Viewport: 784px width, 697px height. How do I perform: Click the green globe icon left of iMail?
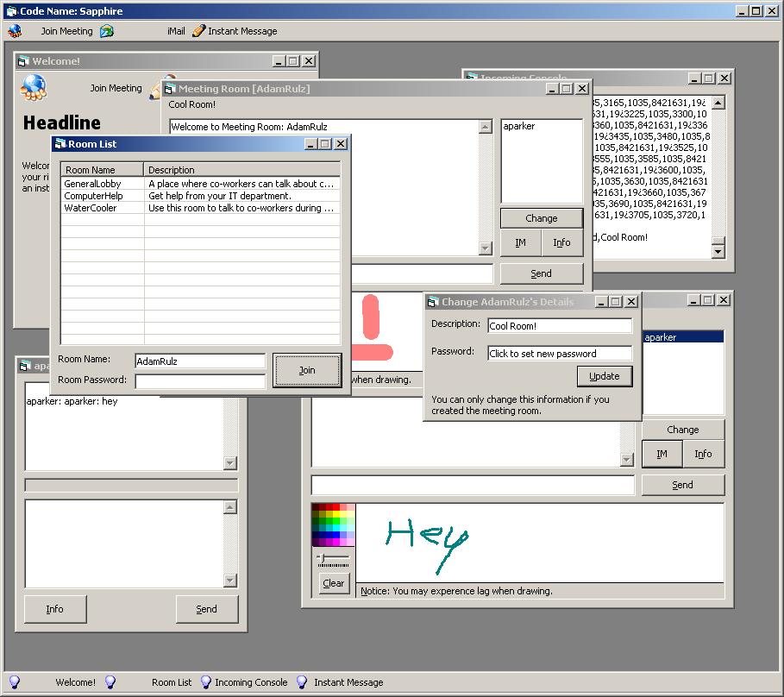107,31
